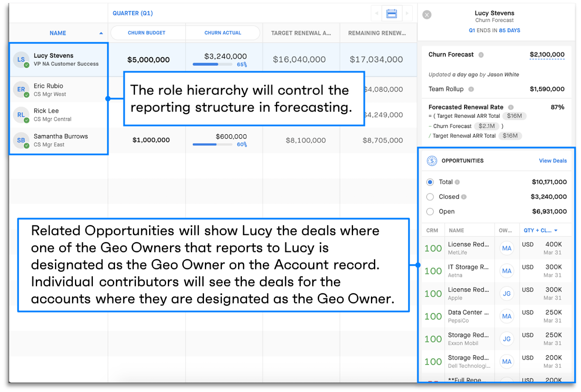Open the Storage Red... Exxon Mobil opportunity
Image resolution: width=581 pixels, height=392 pixels.
tap(469, 339)
